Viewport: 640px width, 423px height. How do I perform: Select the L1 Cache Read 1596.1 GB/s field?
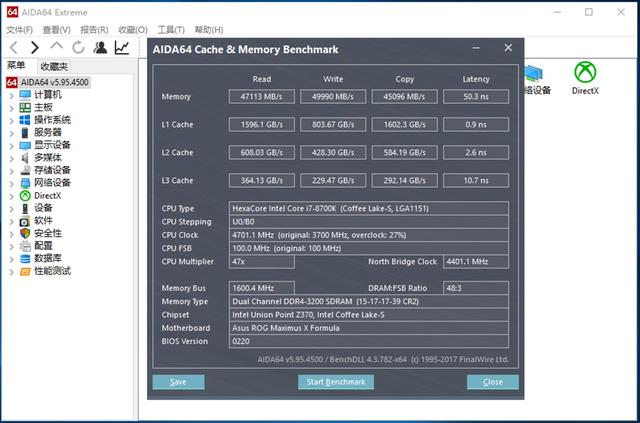click(x=262, y=125)
